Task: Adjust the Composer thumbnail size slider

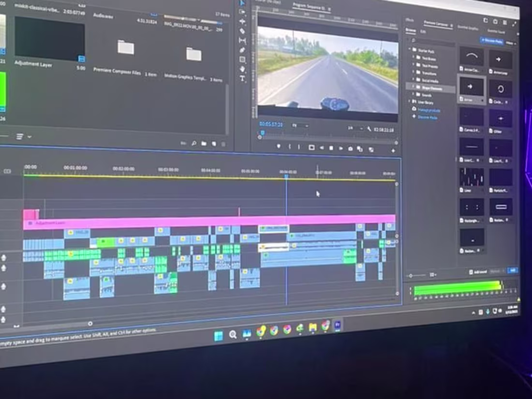Action: click(411, 276)
